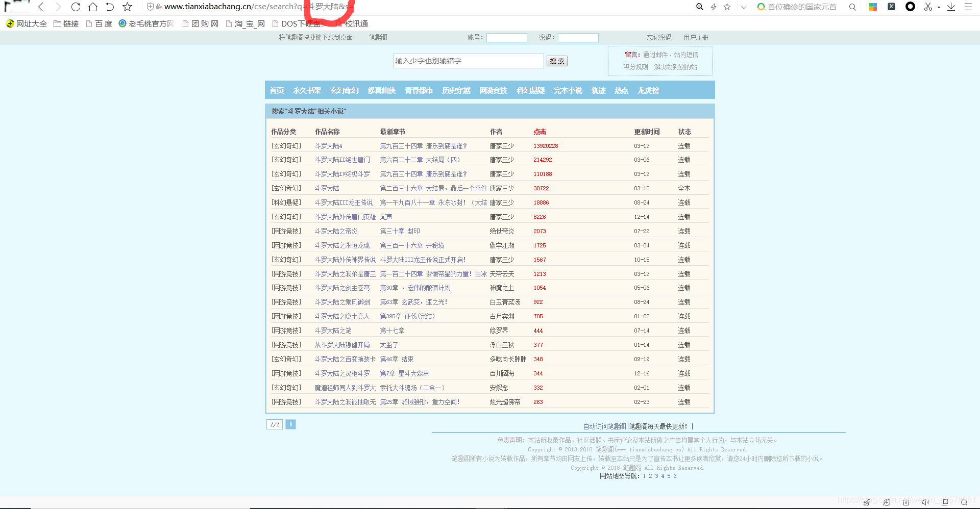Open the 玄幻奇幻 navigation tab
The width and height of the screenshot is (980, 509).
tap(345, 90)
